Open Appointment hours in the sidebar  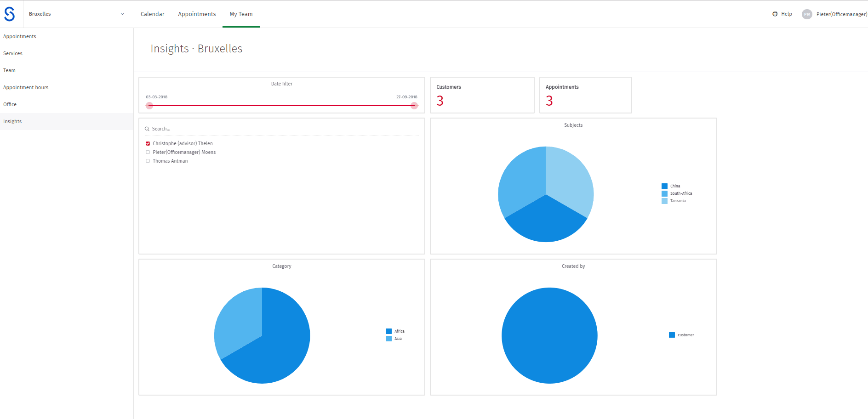click(x=26, y=87)
